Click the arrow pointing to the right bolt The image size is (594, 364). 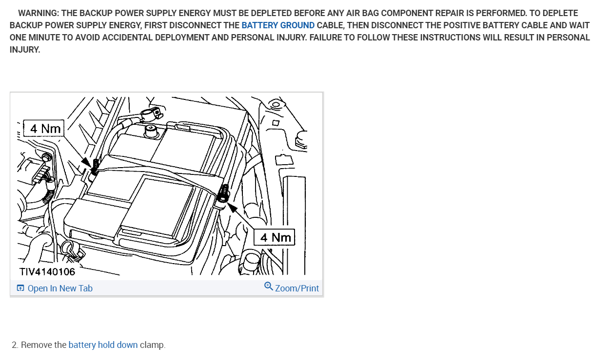[233, 208]
